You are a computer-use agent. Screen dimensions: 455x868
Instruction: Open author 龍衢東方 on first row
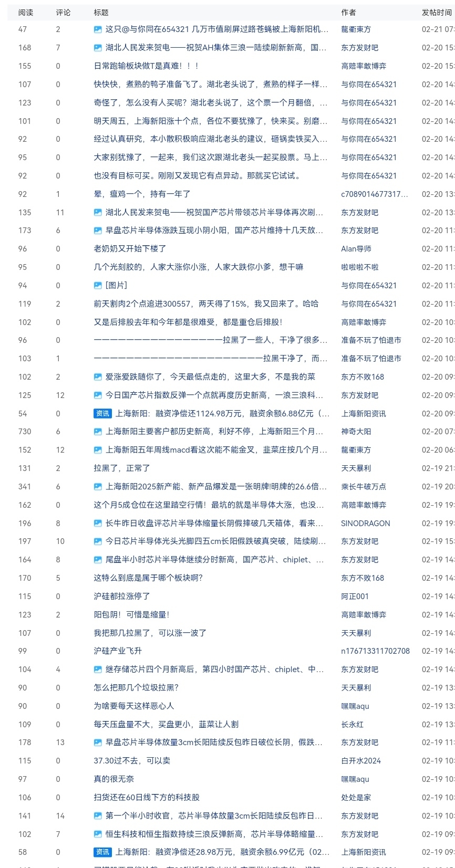point(356,29)
